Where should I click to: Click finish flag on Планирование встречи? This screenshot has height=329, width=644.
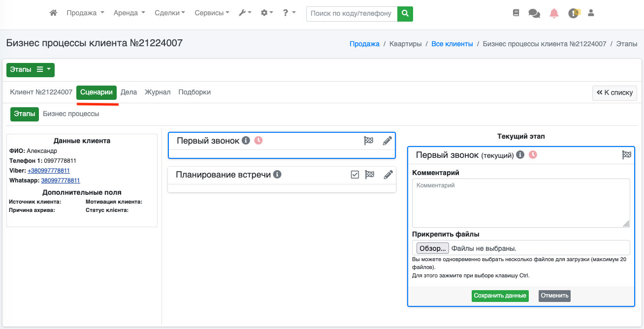point(369,175)
